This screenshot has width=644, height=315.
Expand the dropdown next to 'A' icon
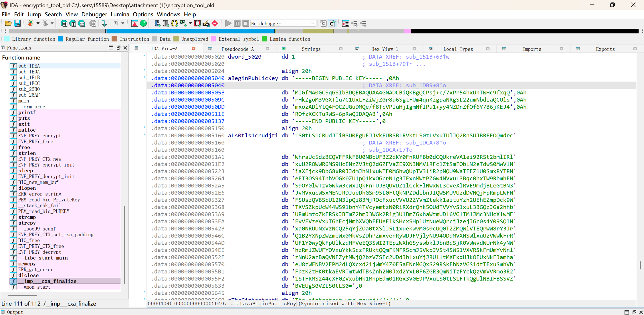click(123, 23)
